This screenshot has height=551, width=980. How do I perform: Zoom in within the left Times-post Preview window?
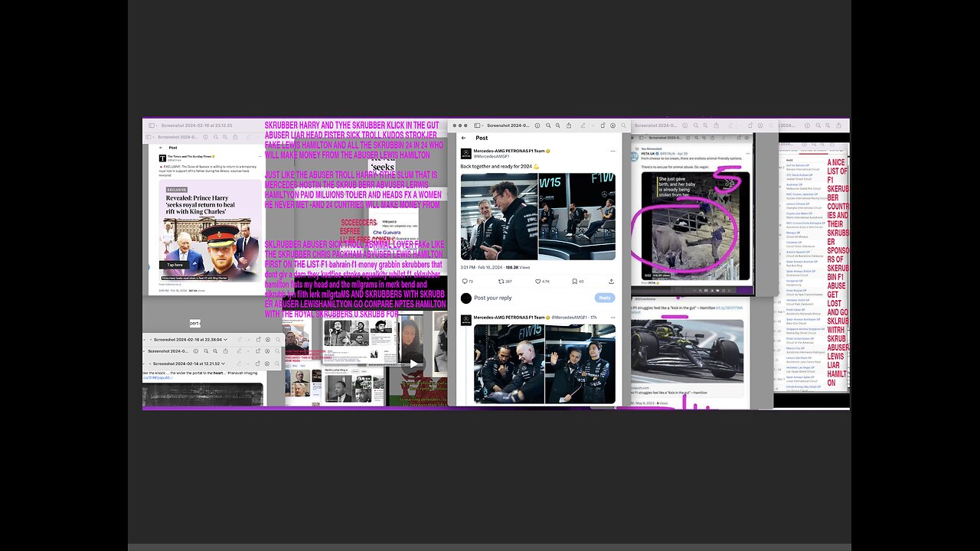(x=225, y=137)
